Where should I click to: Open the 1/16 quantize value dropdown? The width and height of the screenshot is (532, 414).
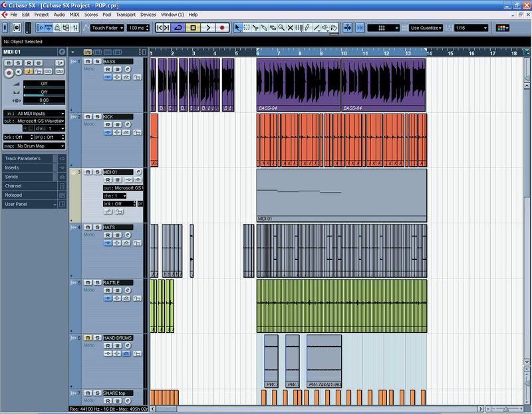click(x=471, y=28)
